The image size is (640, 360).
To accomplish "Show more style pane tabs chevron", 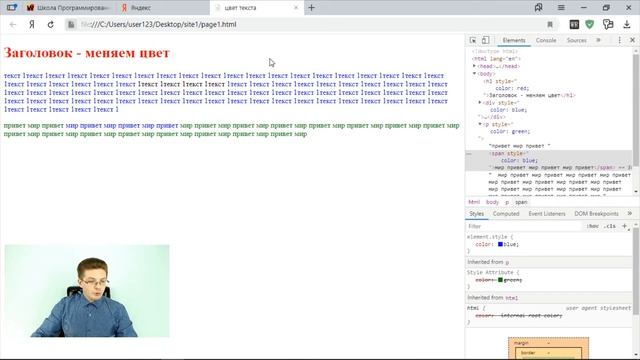I will pos(629,213).
